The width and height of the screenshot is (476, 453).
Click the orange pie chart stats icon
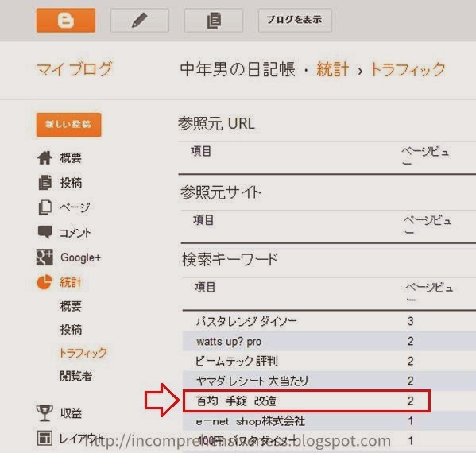click(45, 282)
